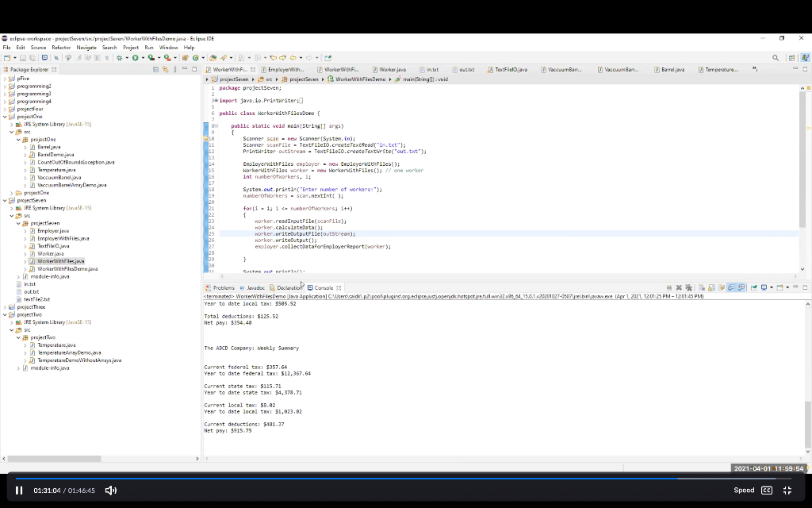The width and height of the screenshot is (812, 508).
Task: Switch to TextFileIO.java editor tab
Action: [x=511, y=69]
